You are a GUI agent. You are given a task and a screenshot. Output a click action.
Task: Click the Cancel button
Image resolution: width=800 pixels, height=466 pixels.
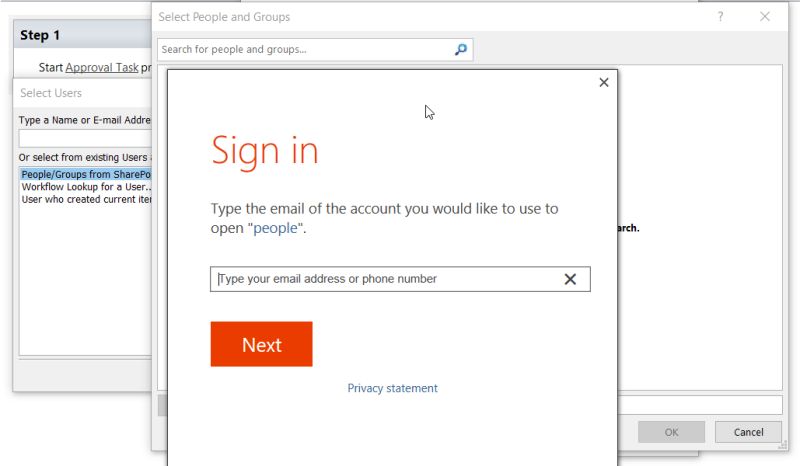coord(748,432)
